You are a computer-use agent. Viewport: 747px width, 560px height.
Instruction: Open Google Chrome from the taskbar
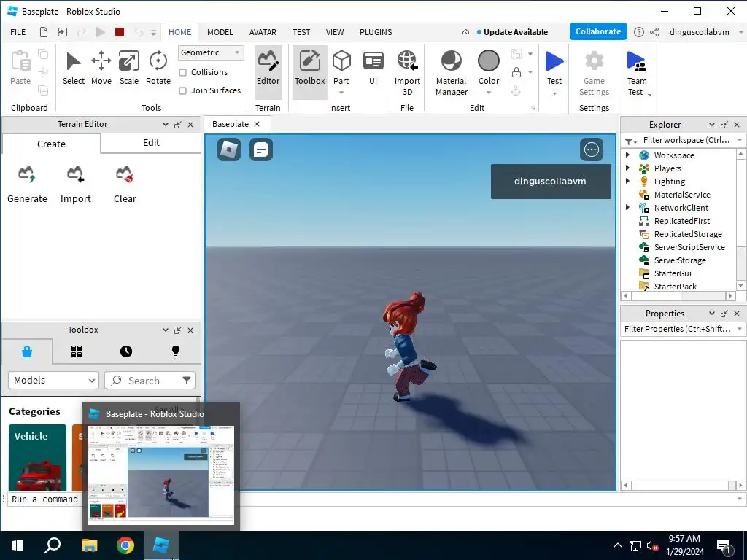click(125, 545)
